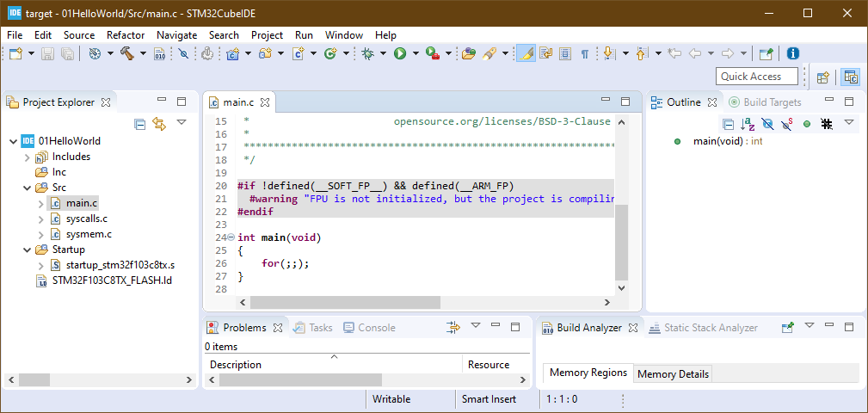Click Collapse All in Project Explorer
The image size is (868, 413).
(140, 124)
